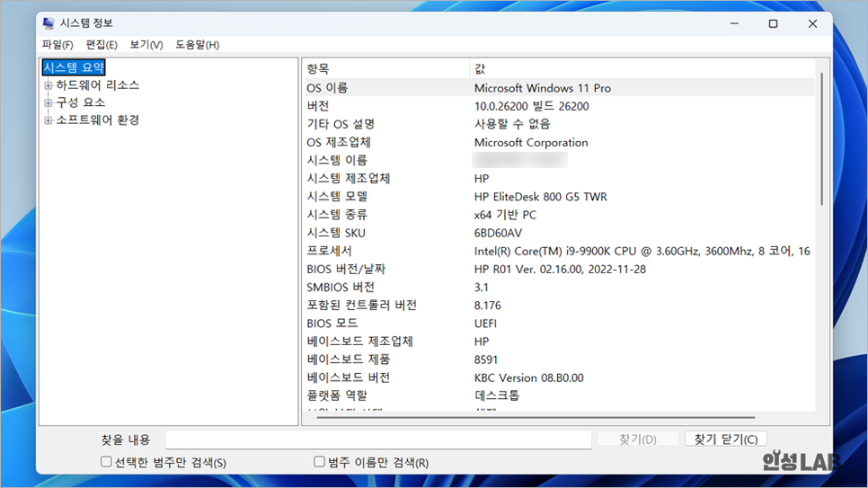Select the 구성 요소 tree item label

coord(80,102)
